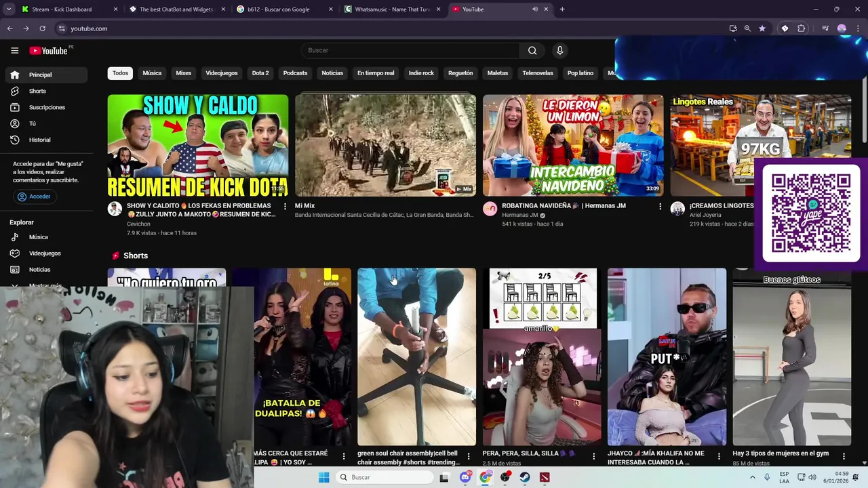Select the Reguetón filter chip
This screenshot has height=488, width=868.
[460, 73]
